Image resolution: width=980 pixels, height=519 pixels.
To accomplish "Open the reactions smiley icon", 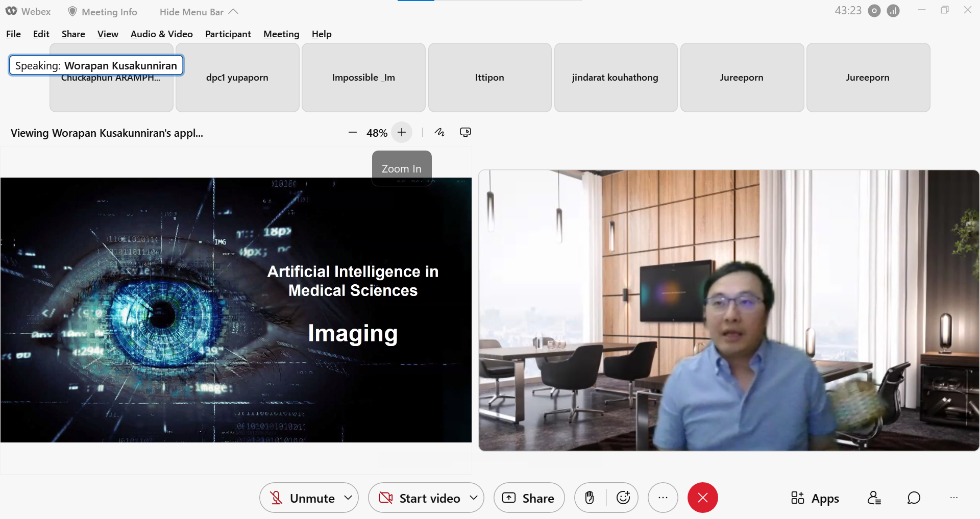I will pos(623,498).
